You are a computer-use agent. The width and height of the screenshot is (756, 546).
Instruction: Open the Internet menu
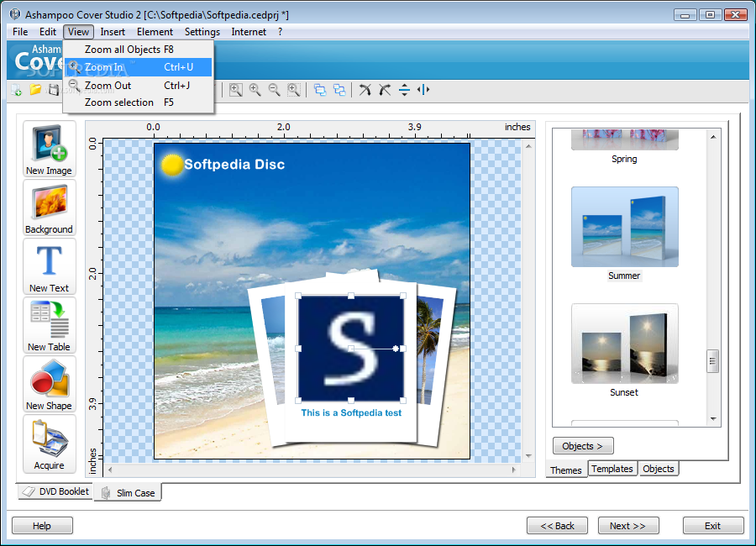pos(249,32)
